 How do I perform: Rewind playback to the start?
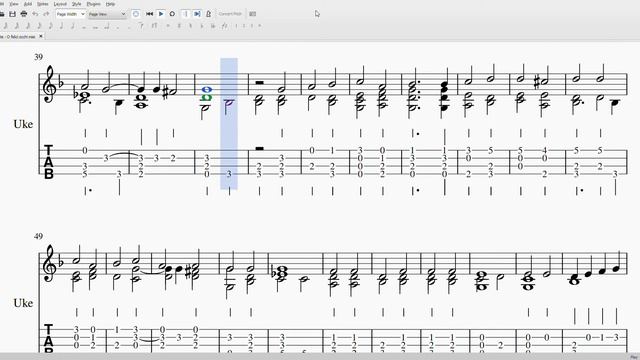coord(149,14)
